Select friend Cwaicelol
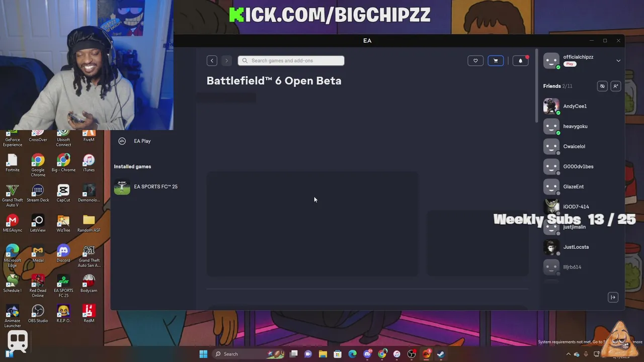644x362 pixels. tap(574, 146)
